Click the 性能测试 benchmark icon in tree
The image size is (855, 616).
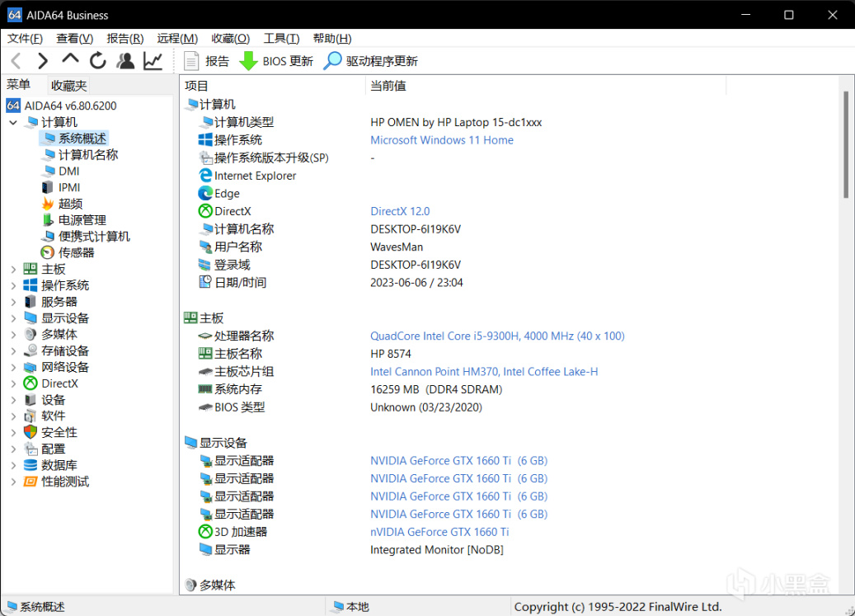point(31,482)
